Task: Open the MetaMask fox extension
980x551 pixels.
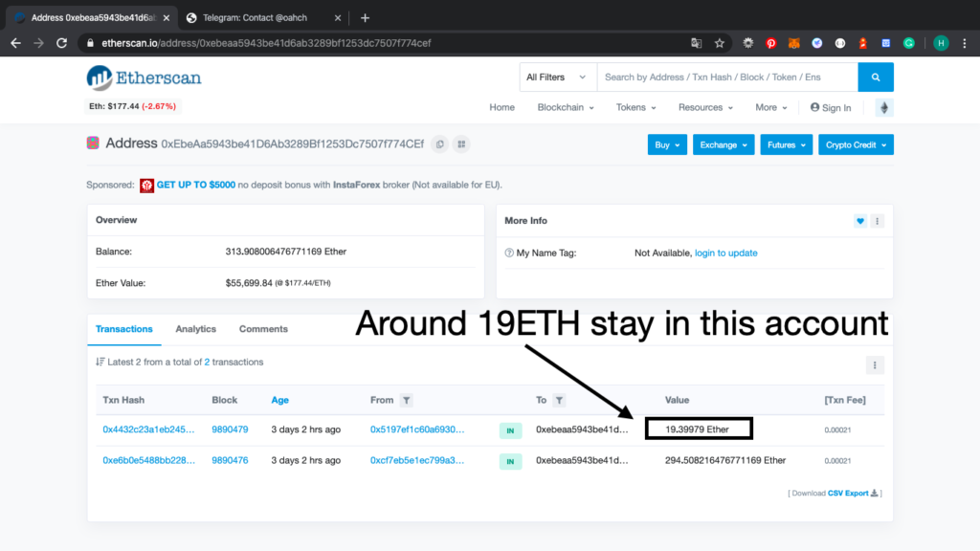Action: [793, 43]
